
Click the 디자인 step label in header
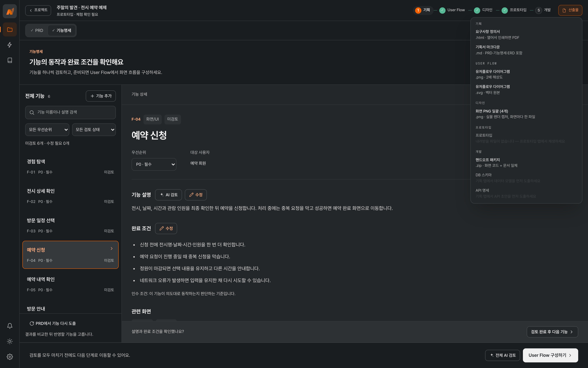tap(487, 10)
